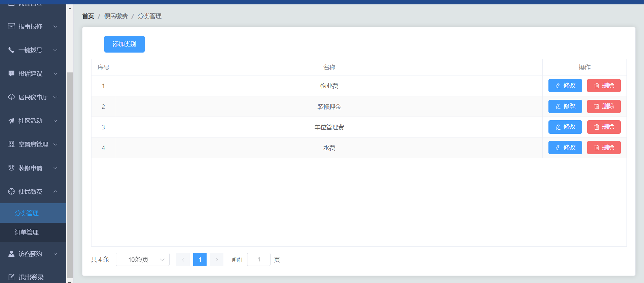Go to previous page arrow
This screenshot has height=283, width=644.
(x=183, y=259)
